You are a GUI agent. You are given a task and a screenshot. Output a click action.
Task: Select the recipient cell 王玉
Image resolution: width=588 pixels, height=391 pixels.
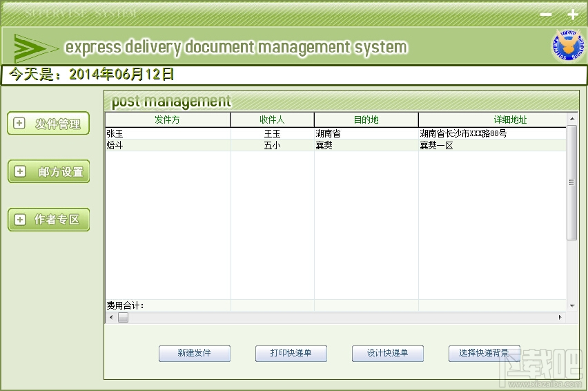(x=272, y=133)
